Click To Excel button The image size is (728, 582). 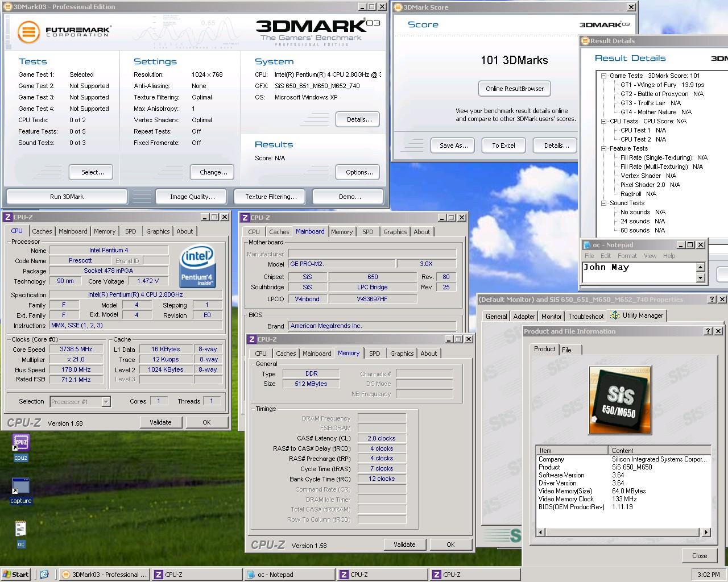click(503, 145)
